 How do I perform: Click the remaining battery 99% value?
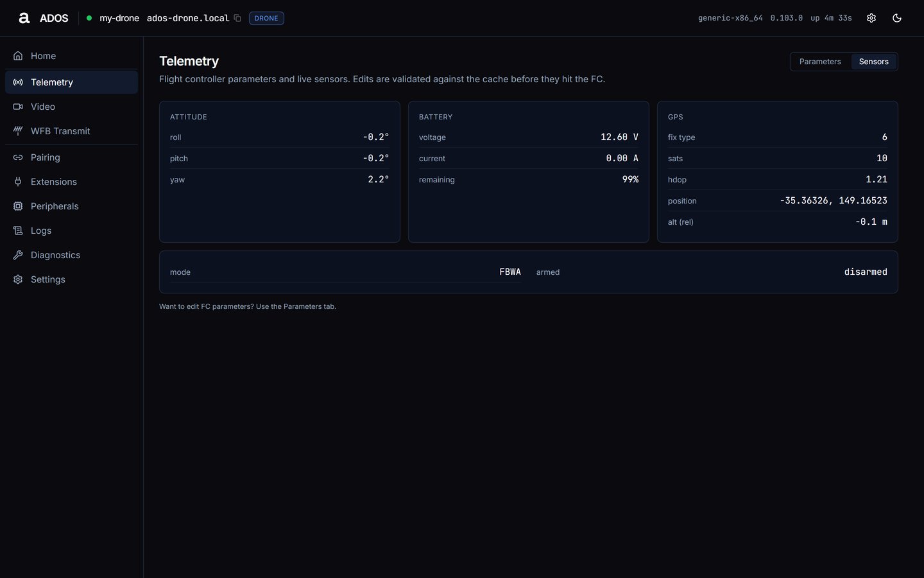(630, 179)
